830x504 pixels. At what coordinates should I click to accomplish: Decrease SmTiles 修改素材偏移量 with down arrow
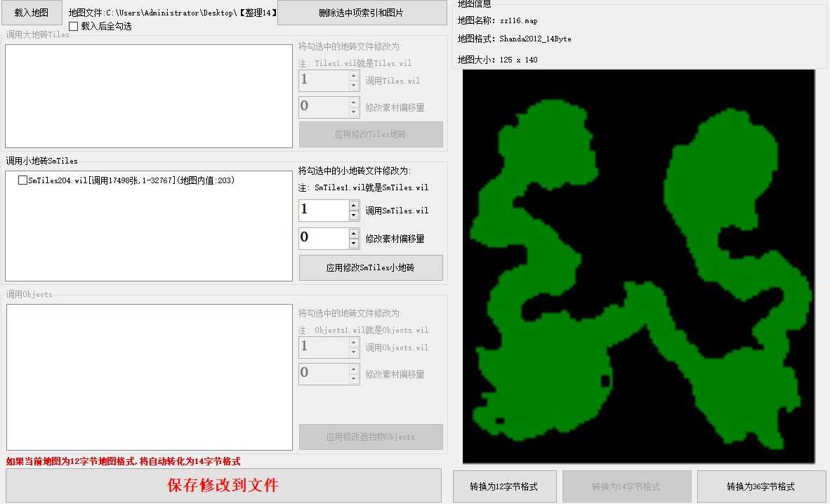(354, 244)
